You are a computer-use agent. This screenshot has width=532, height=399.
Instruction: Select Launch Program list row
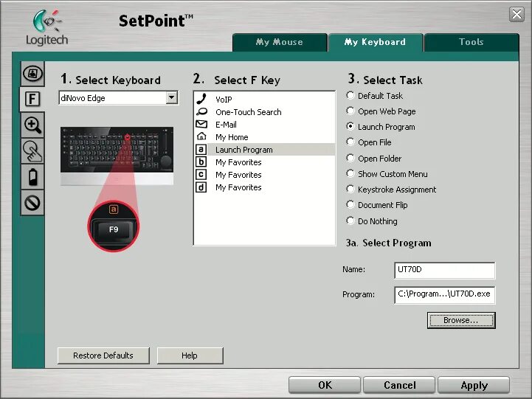tap(265, 150)
